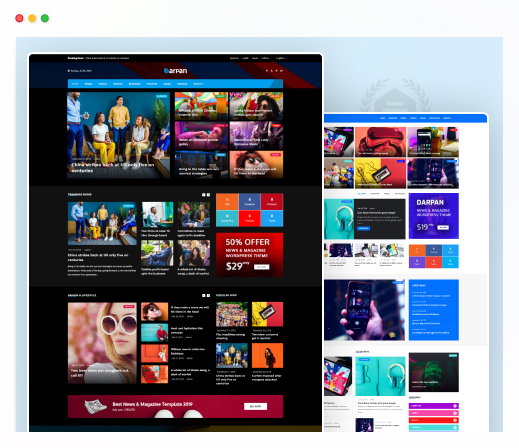Click the last social icon in dark header row
Viewport: 519px width, 448px height.
tap(281, 71)
